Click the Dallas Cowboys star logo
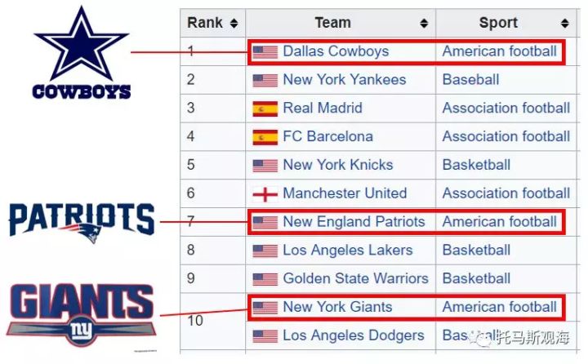Screen dimensions: 588x364 click(x=81, y=46)
